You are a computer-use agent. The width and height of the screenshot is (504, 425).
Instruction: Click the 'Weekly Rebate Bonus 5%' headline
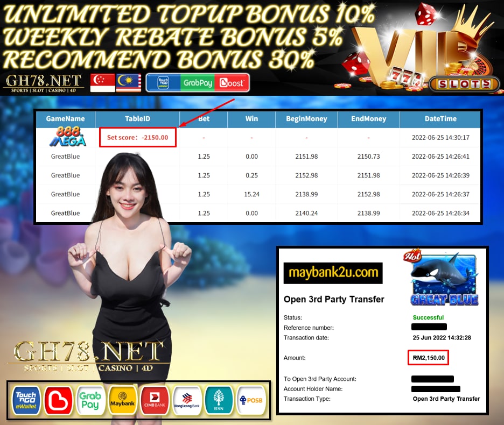(172, 37)
